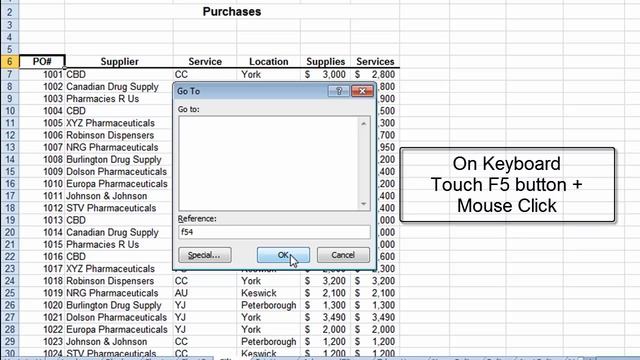Click Canadian Drug Supply in row 20
Viewport: 640px width, 360px height.
(112, 232)
